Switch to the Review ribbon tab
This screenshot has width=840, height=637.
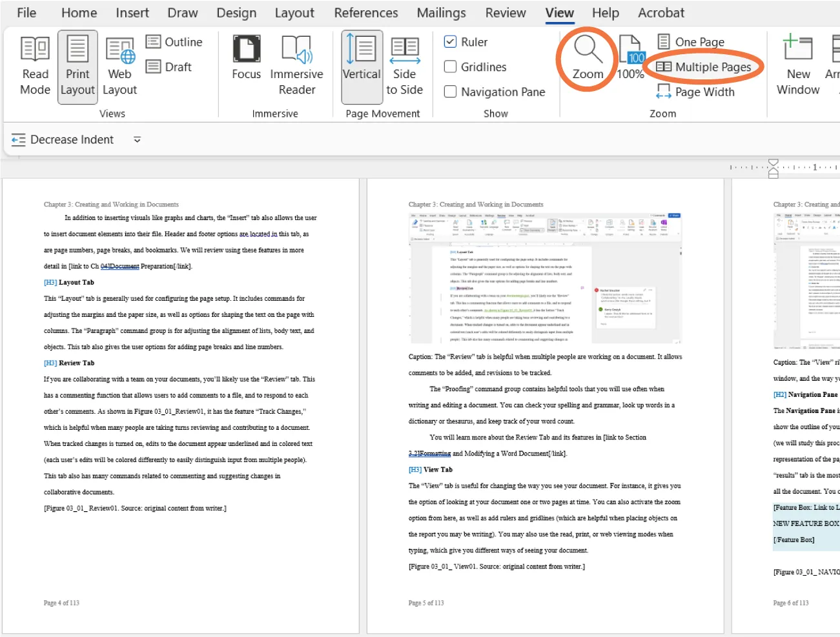tap(505, 12)
